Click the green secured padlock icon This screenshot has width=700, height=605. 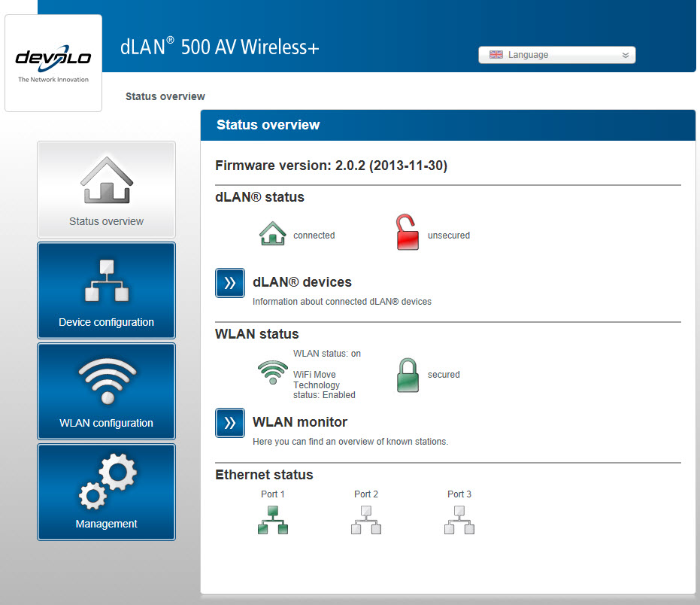[408, 375]
